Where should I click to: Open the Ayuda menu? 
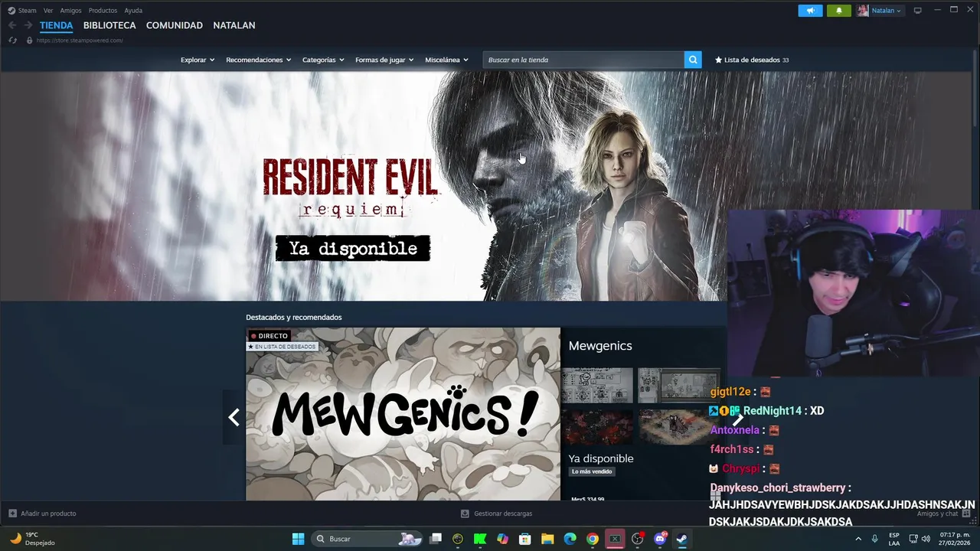(133, 11)
